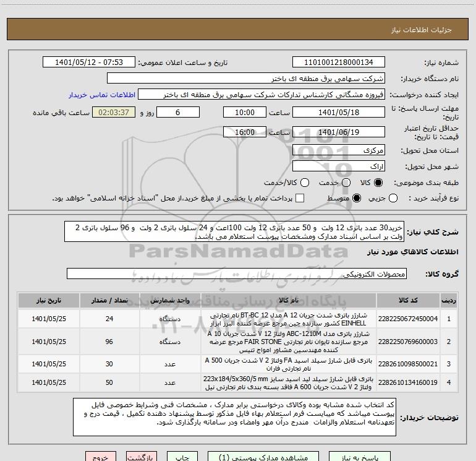Click the deadline hour field 10:00
The image size is (476, 461).
[x=245, y=112]
